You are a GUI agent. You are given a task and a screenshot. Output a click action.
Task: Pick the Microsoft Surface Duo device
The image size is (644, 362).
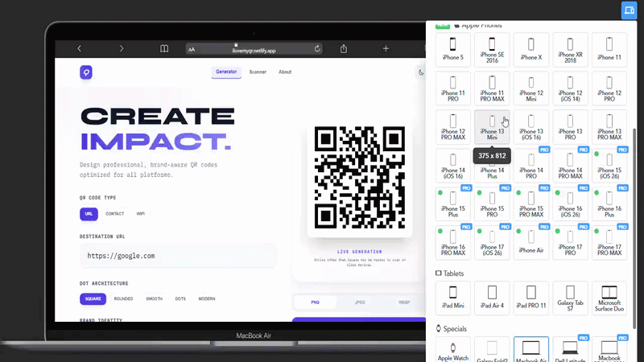[x=609, y=298]
